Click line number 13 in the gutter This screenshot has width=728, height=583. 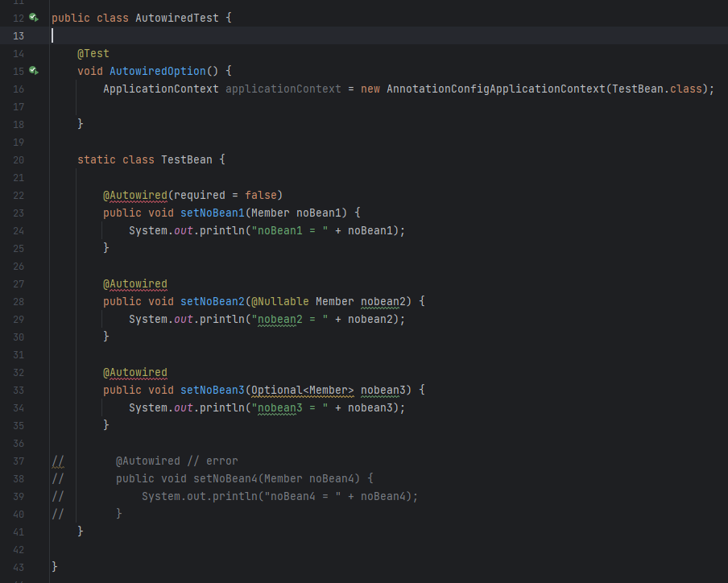19,35
